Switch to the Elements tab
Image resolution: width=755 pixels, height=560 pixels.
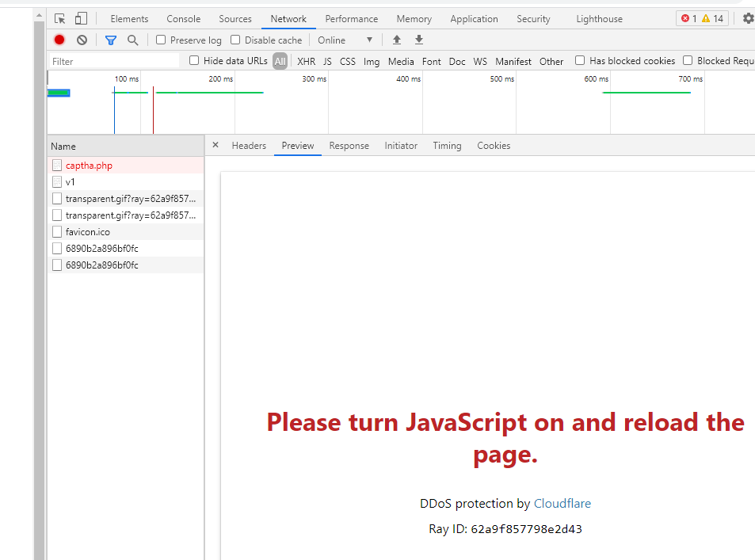point(129,19)
